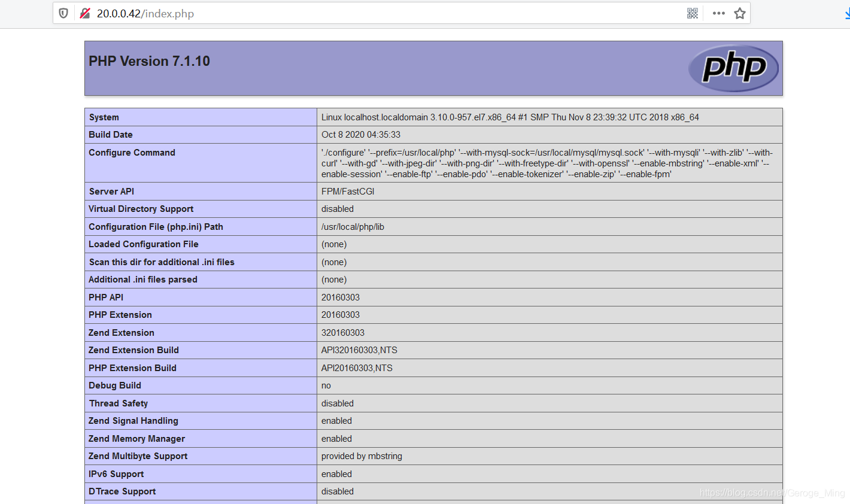Click the /usr/local/php/lib path value
Image resolution: width=850 pixels, height=504 pixels.
[353, 227]
